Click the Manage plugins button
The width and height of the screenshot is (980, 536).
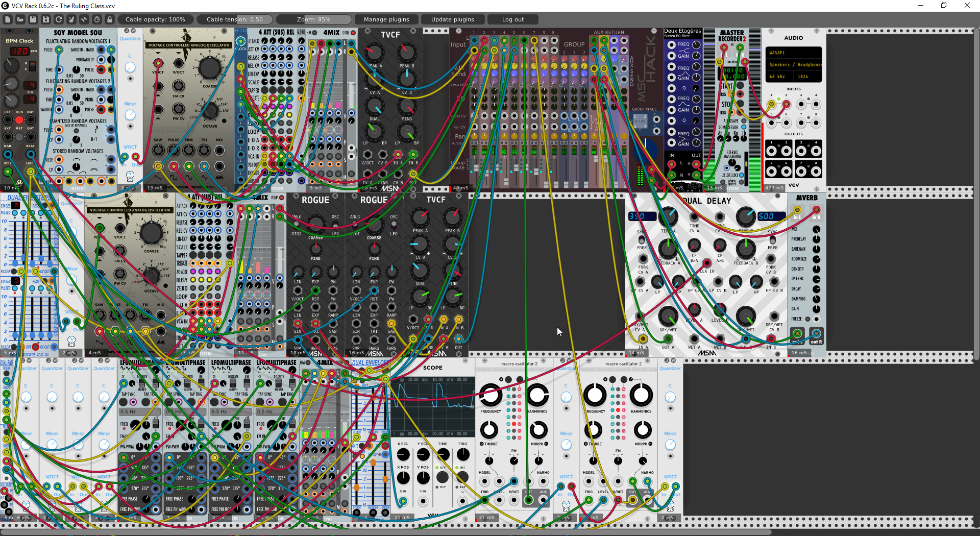386,19
